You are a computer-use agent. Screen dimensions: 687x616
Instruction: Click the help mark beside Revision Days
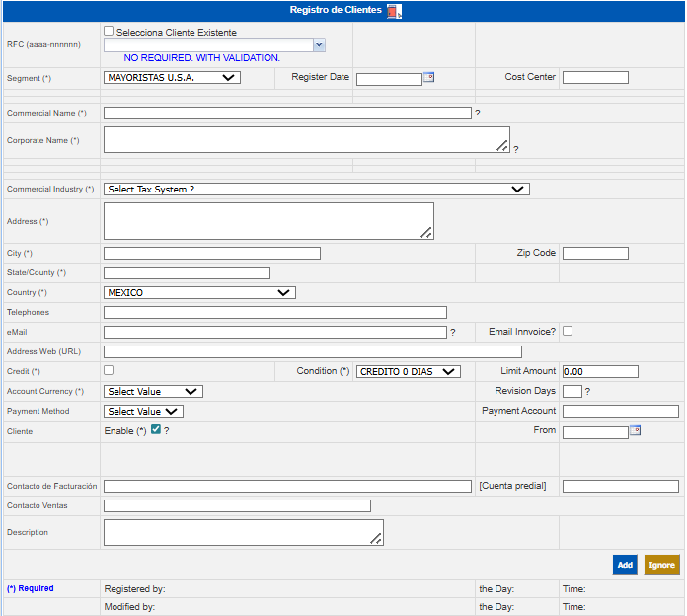[x=587, y=392]
